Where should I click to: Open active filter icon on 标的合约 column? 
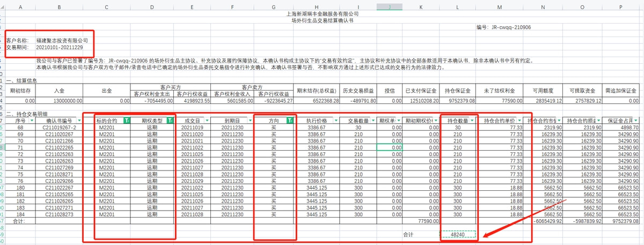[126, 121]
